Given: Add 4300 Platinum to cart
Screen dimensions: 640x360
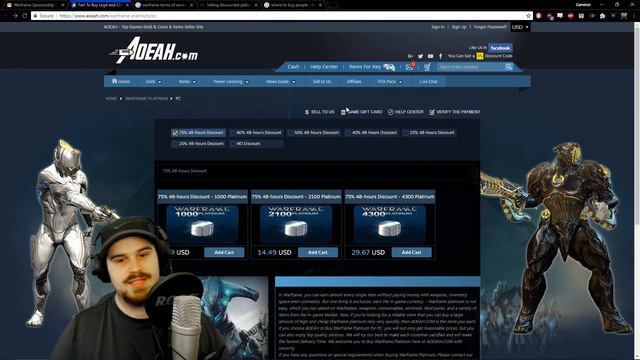Looking at the screenshot, I should pyautogui.click(x=411, y=252).
